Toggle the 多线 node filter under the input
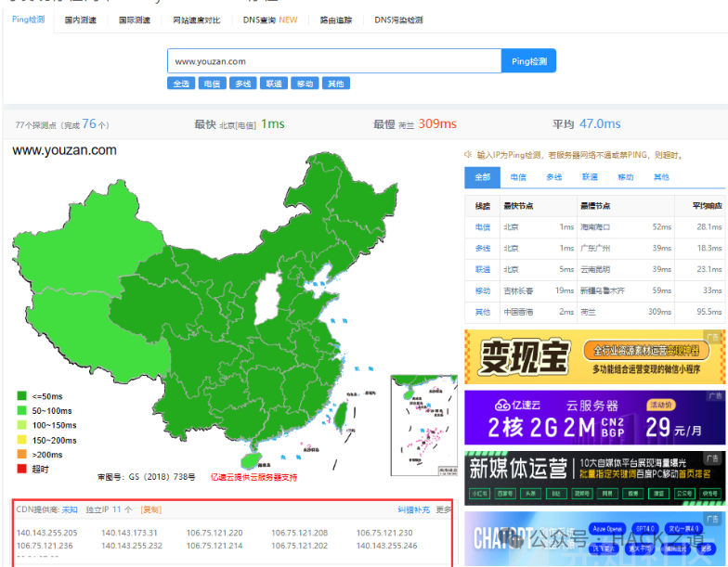This screenshot has height=567, width=728. 243,84
